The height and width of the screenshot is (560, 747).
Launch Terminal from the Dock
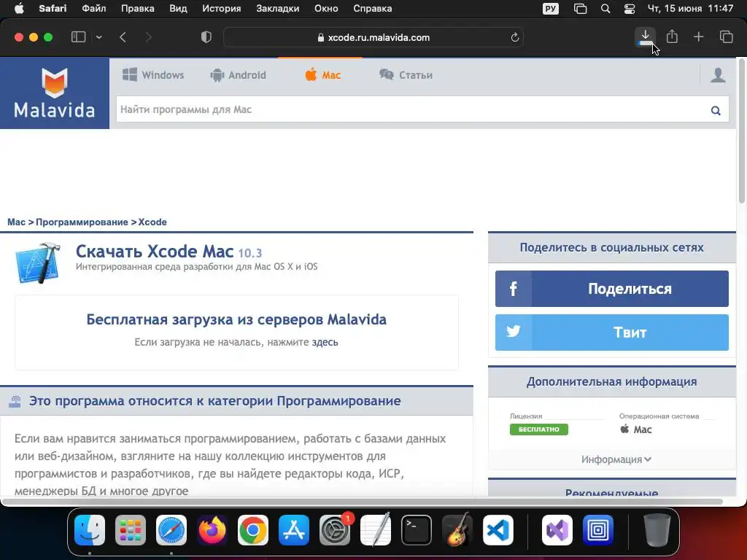click(417, 530)
